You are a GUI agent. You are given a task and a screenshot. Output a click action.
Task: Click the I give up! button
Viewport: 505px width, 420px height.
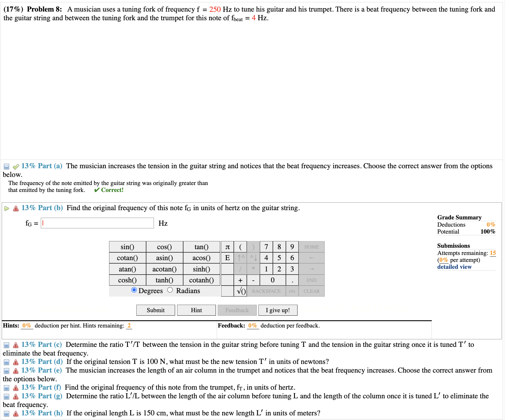pos(278,310)
